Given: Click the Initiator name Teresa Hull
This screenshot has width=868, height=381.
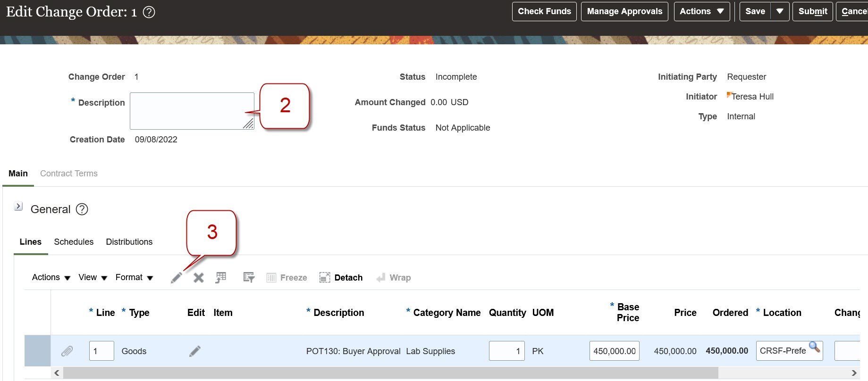Looking at the screenshot, I should [752, 97].
